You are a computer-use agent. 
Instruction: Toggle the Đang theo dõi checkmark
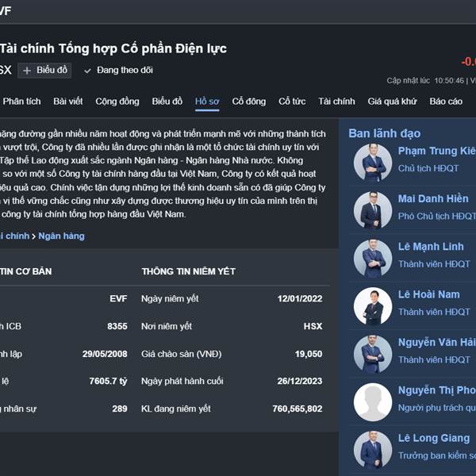tap(88, 71)
